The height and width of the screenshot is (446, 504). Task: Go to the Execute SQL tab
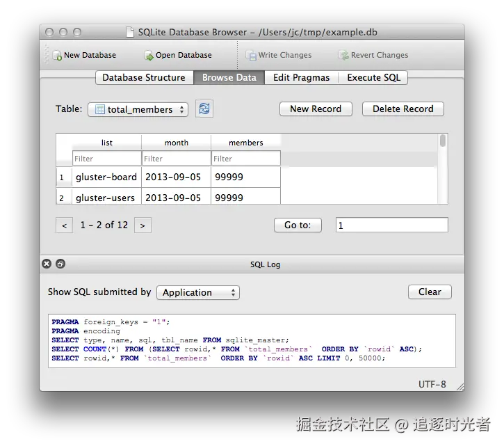pyautogui.click(x=373, y=77)
